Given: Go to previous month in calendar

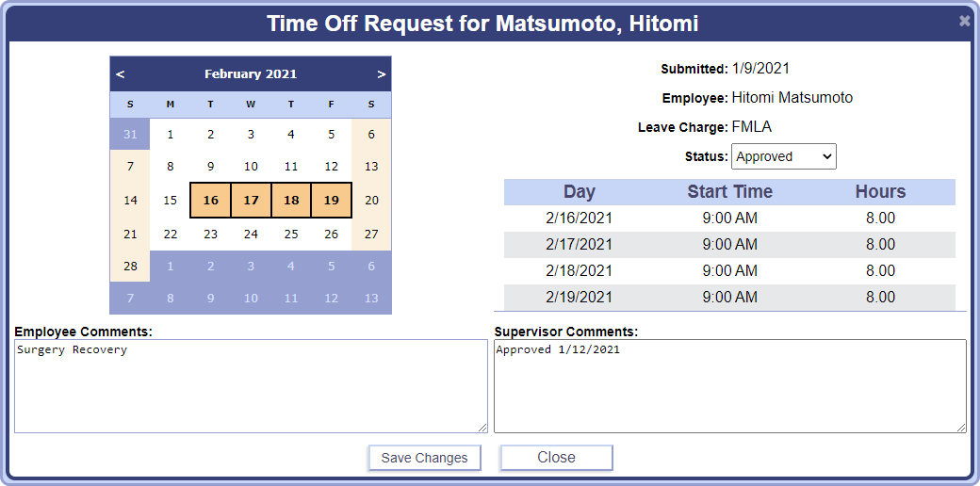Looking at the screenshot, I should point(121,73).
